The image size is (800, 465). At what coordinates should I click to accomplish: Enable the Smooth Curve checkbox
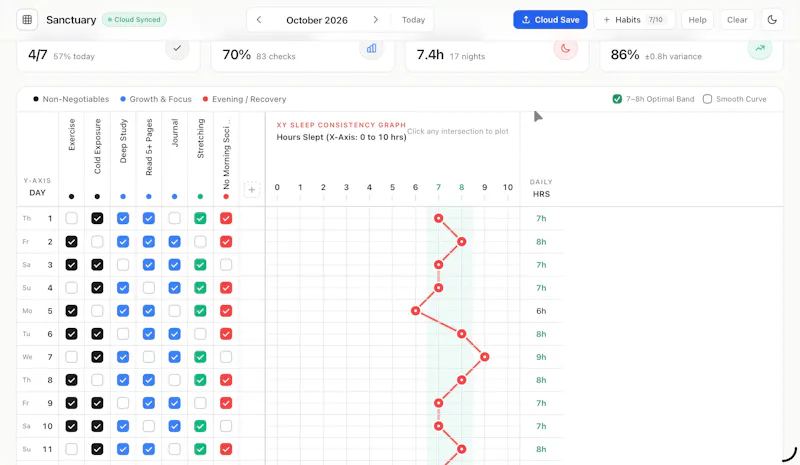[707, 99]
